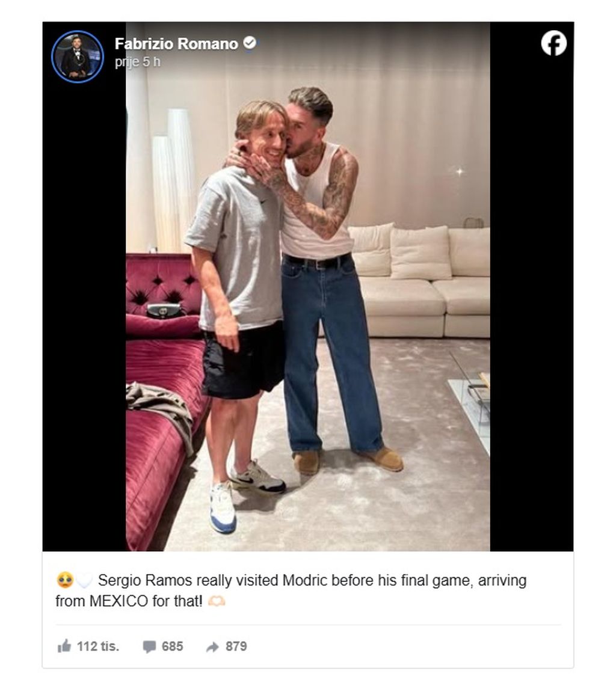The height and width of the screenshot is (683, 616).
Task: Click the white heart emoji
Action: [84, 581]
